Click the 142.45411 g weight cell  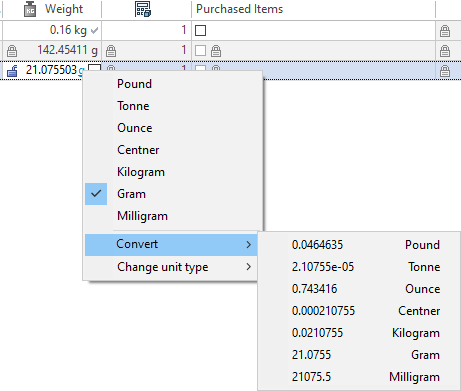(52, 51)
